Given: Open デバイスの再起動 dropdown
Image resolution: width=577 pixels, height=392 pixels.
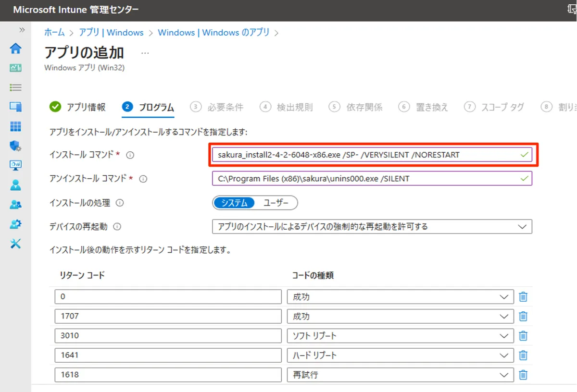Looking at the screenshot, I should click(372, 226).
